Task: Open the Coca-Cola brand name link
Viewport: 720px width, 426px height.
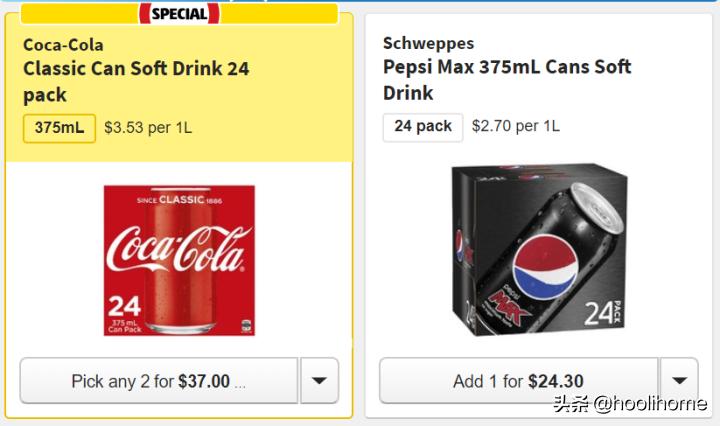Action: coord(63,45)
